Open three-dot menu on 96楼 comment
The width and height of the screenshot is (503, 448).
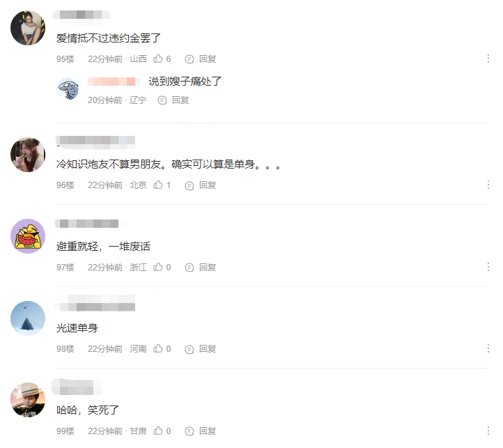click(488, 185)
